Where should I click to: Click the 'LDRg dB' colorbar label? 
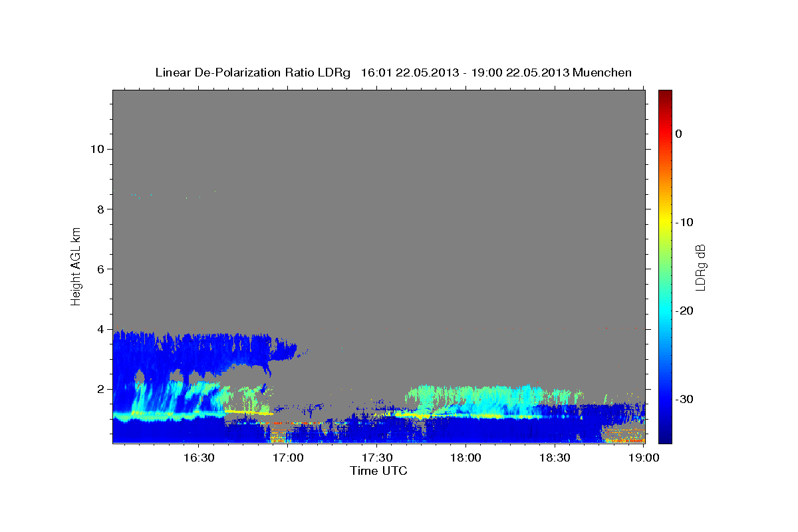[700, 267]
